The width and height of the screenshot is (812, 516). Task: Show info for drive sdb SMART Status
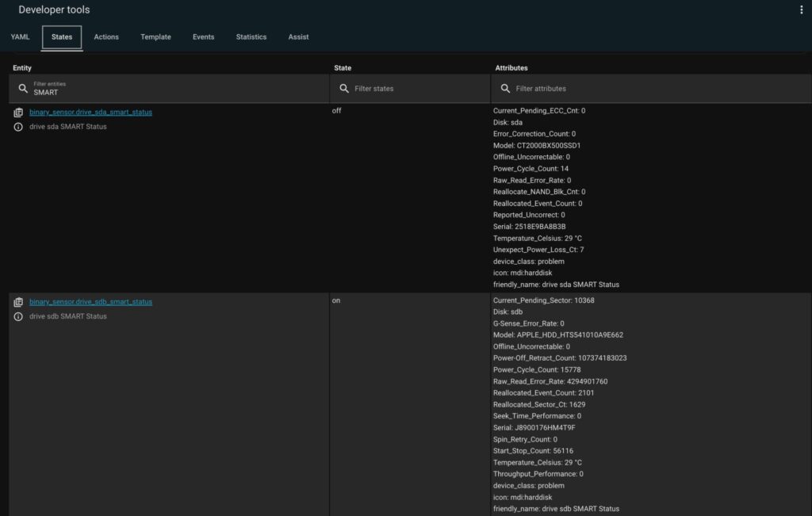pyautogui.click(x=18, y=316)
